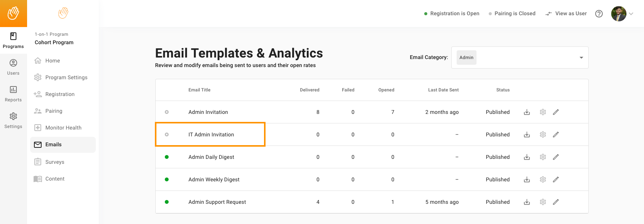The image size is (644, 224).
Task: Click View as User link
Action: click(566, 13)
